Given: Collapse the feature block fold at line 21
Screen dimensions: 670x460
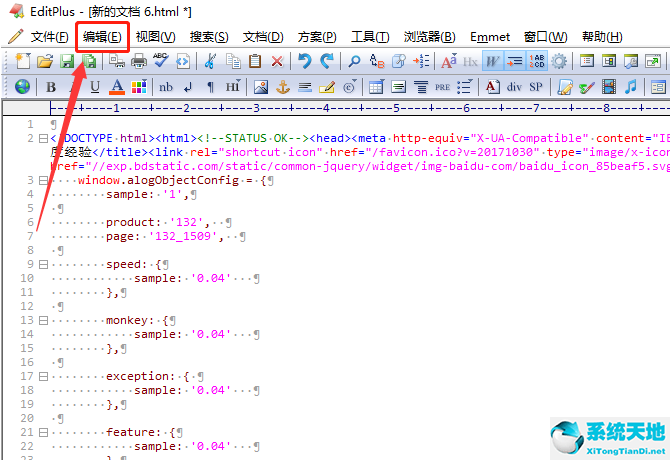Looking at the screenshot, I should (43, 432).
